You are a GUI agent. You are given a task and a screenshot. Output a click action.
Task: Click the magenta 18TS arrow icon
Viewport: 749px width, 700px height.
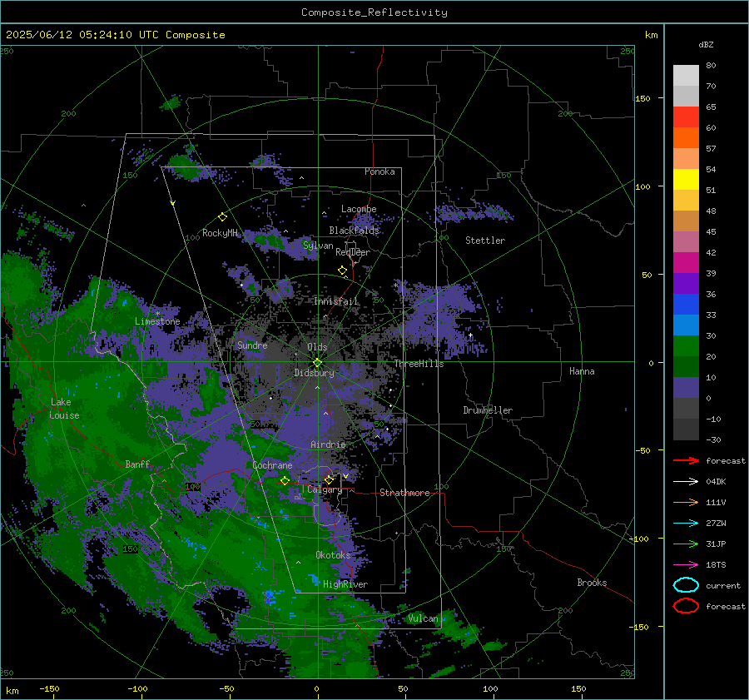coord(686,565)
